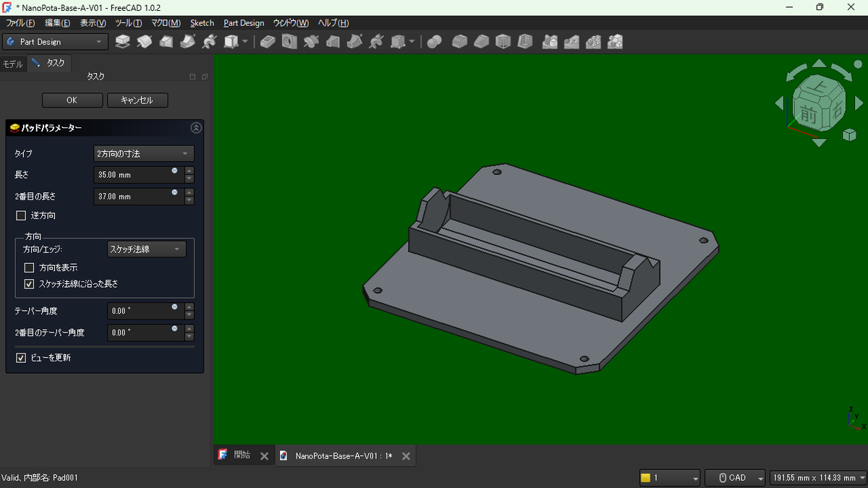
Task: Select the Hole tool icon
Action: pyautogui.click(x=289, y=42)
